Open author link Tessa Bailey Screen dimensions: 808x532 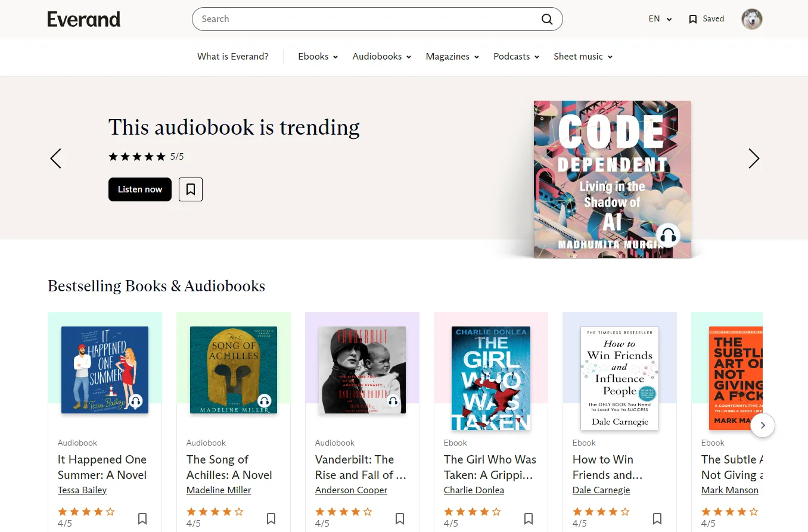(x=82, y=490)
